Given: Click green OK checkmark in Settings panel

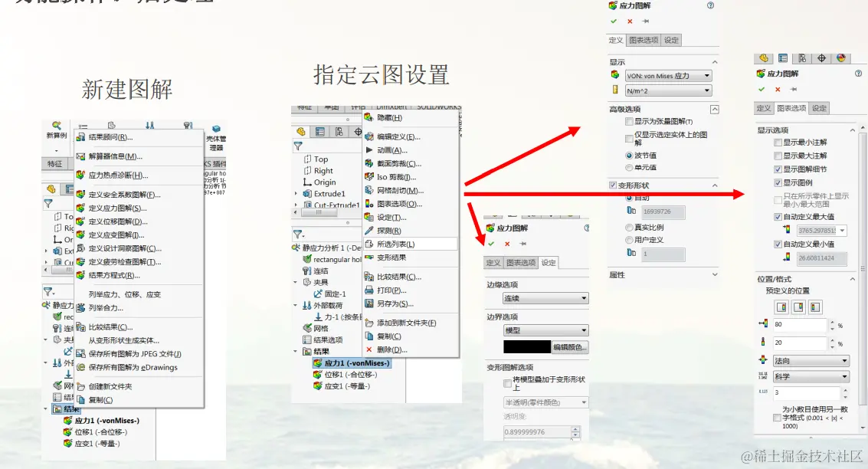Looking at the screenshot, I should pyautogui.click(x=490, y=244).
